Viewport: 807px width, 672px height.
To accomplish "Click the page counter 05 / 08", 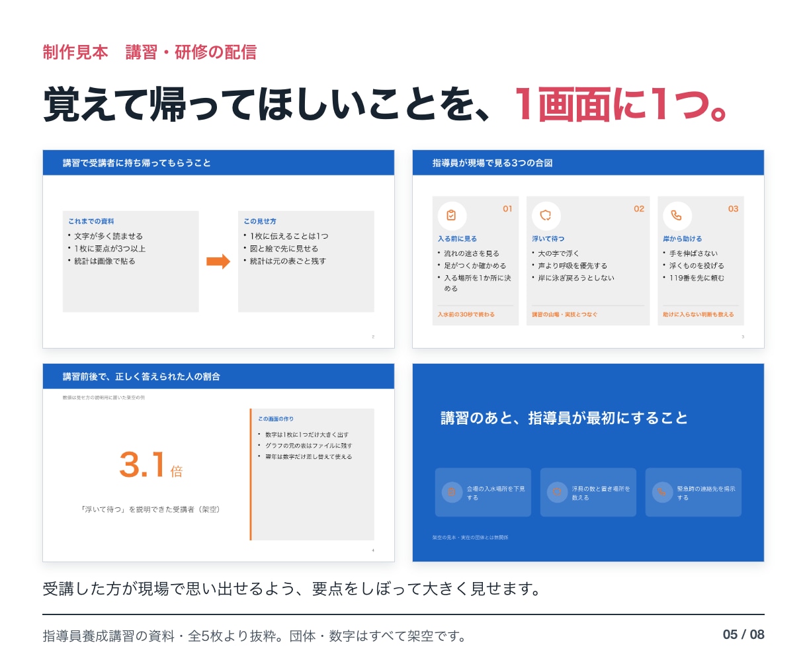I will tap(743, 635).
